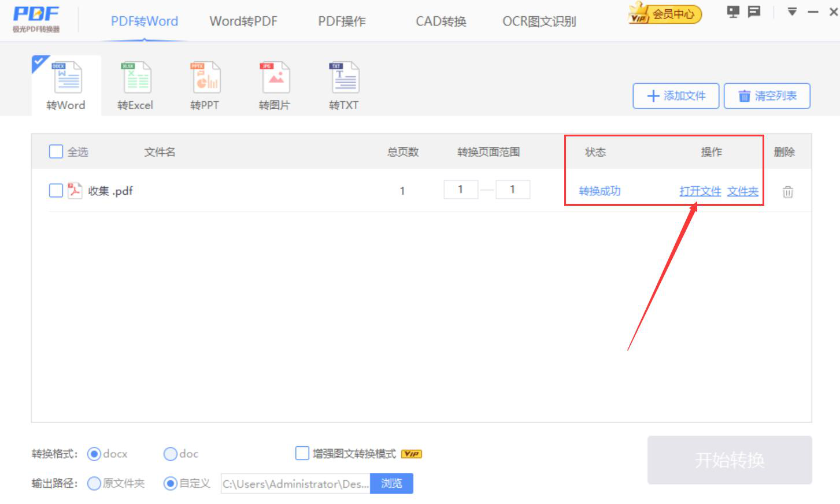The width and height of the screenshot is (840, 504).
Task: Open the output folder via 文件夹
Action: pos(743,191)
